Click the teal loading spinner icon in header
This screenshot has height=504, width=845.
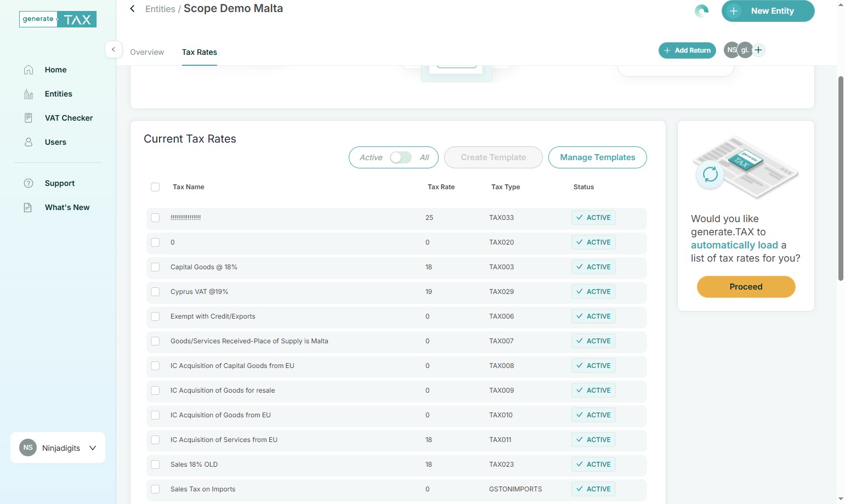point(701,10)
